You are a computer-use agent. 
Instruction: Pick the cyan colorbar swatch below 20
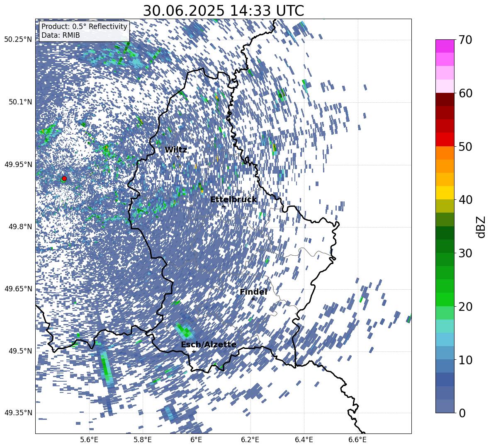coord(445,326)
